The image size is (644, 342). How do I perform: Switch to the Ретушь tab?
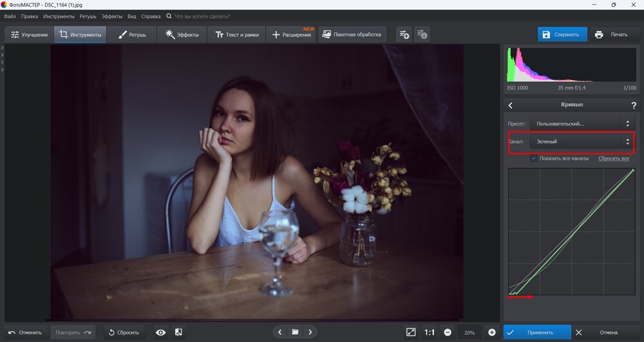(x=133, y=35)
